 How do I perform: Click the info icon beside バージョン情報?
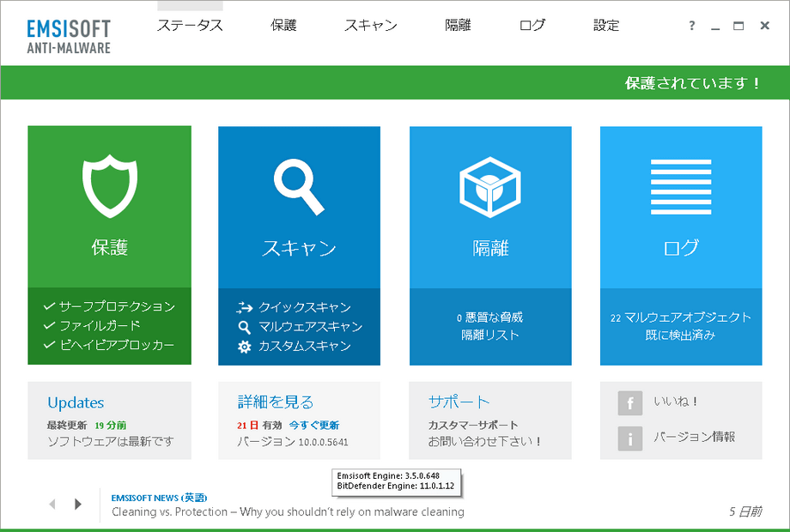629,438
